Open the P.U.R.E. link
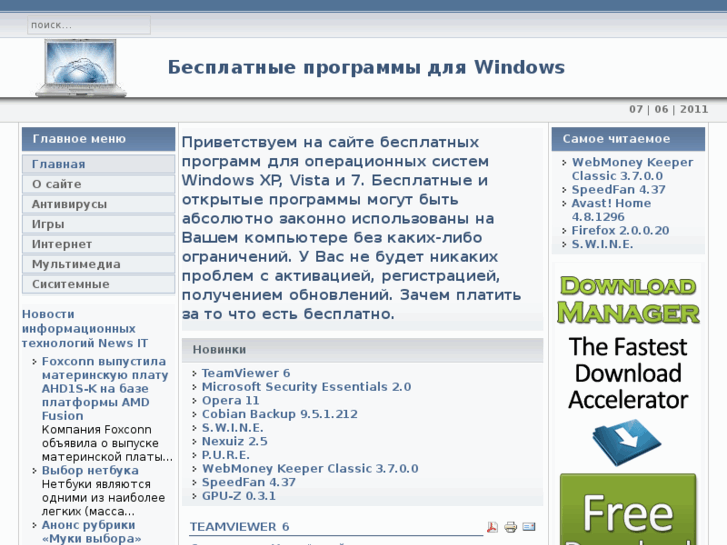Image resolution: width=727 pixels, height=545 pixels. click(x=226, y=455)
